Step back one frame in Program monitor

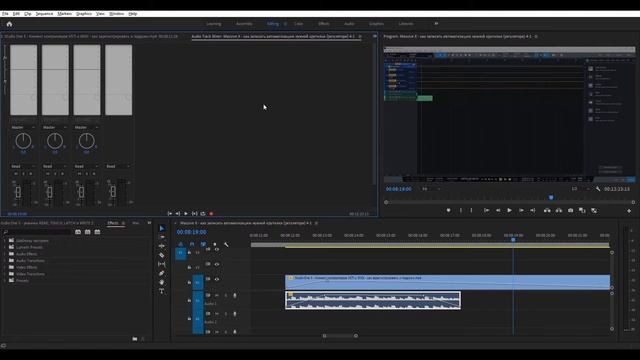(498, 210)
